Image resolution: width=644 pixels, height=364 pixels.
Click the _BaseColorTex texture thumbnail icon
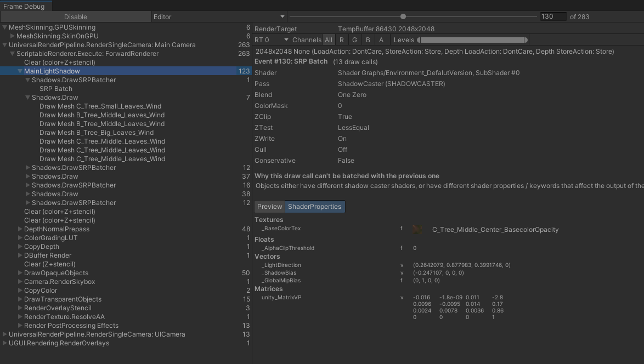(x=418, y=230)
